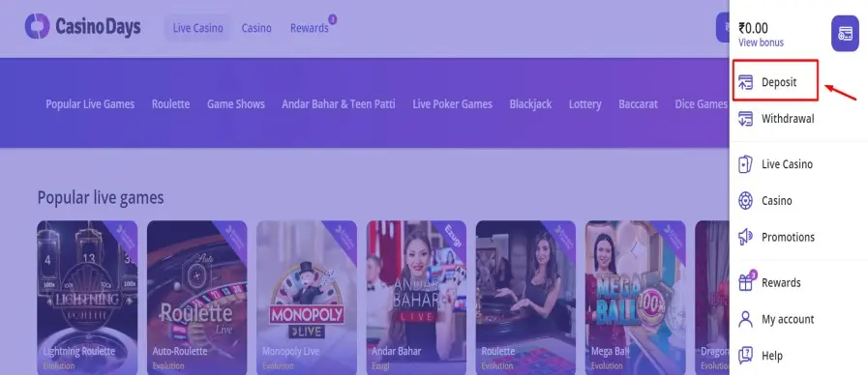This screenshot has height=375, width=868.
Task: Open Live Casino cards icon in sidebar
Action: 746,164
